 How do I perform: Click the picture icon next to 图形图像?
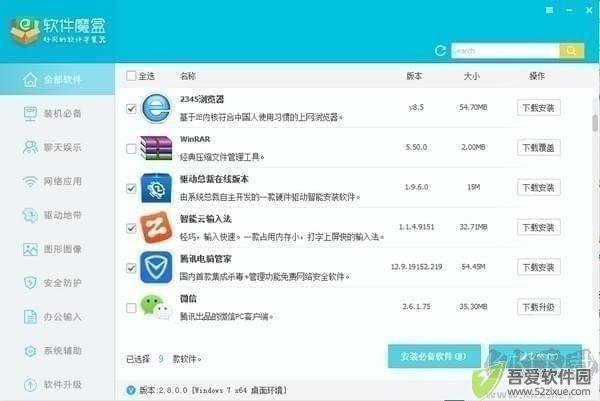(30, 249)
